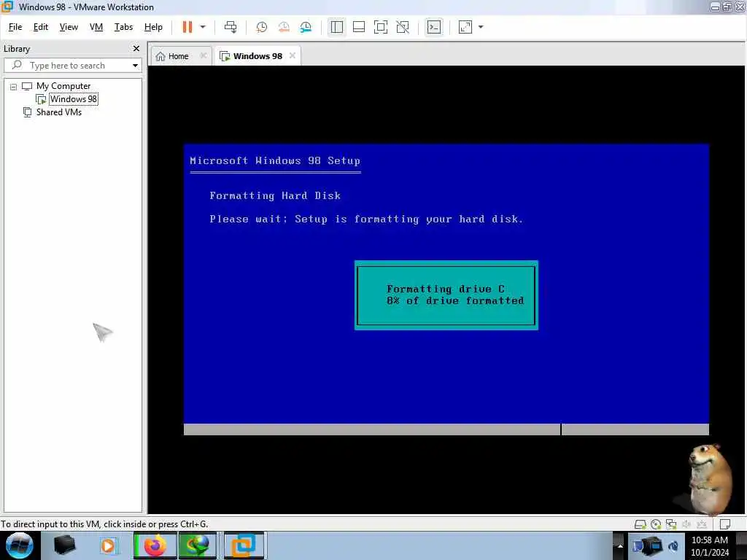Close the Windows 98 tab
Screen dimensions: 747x560
point(293,55)
